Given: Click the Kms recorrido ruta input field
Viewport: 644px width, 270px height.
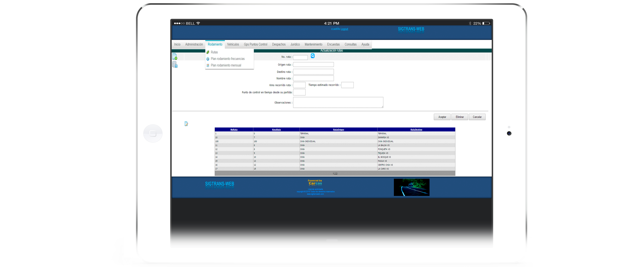Looking at the screenshot, I should click(x=299, y=85).
